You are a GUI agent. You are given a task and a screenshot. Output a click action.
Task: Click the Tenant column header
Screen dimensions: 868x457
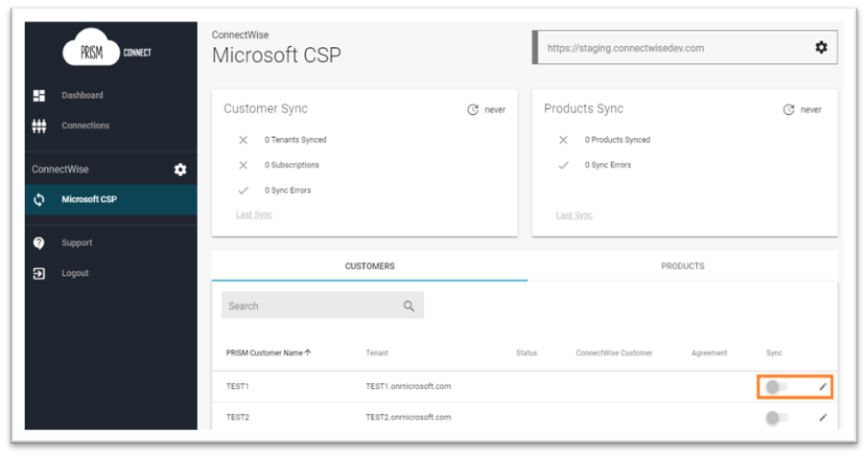pos(377,353)
